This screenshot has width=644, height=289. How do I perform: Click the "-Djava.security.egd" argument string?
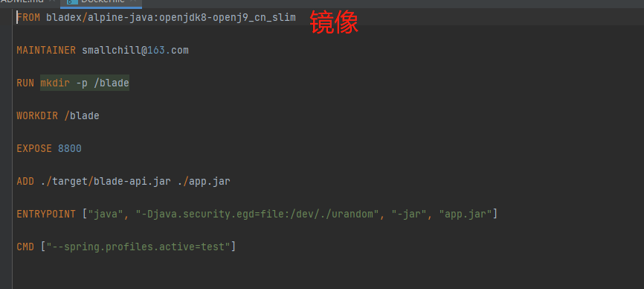coord(257,215)
